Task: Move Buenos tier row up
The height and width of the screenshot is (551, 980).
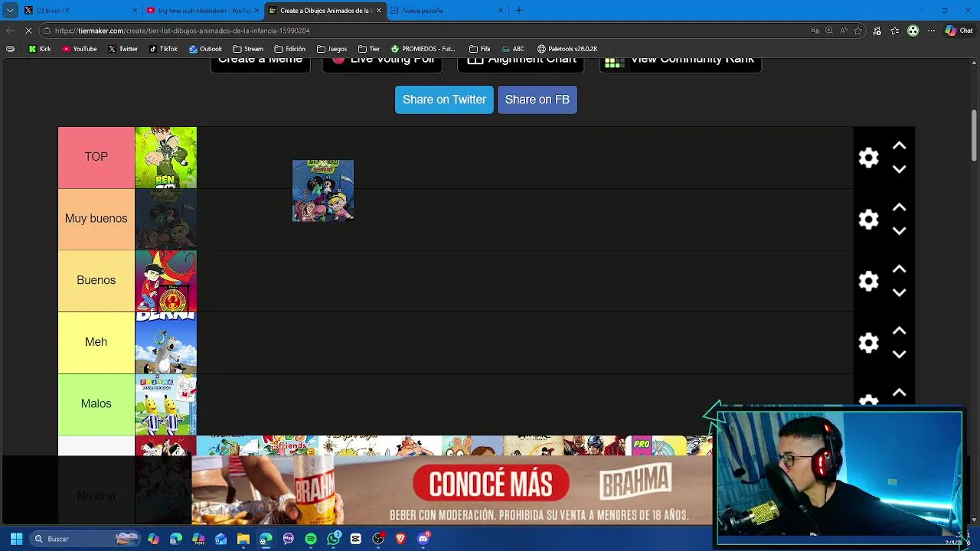Action: [x=900, y=269]
